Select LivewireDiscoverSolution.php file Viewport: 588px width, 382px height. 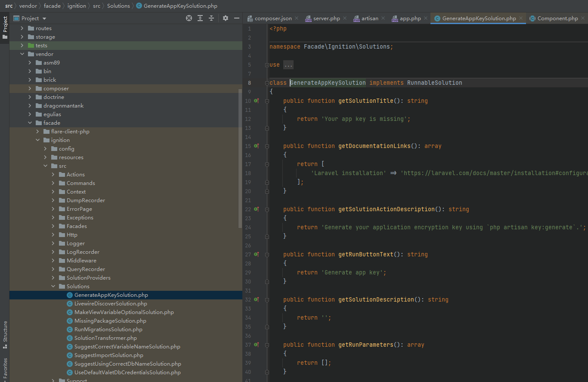click(x=111, y=304)
